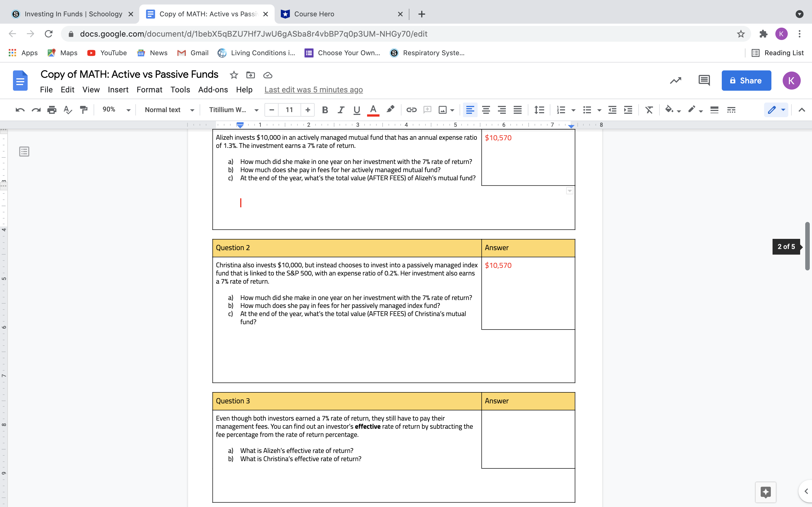
Task: Click the blue Share button
Action: click(746, 81)
